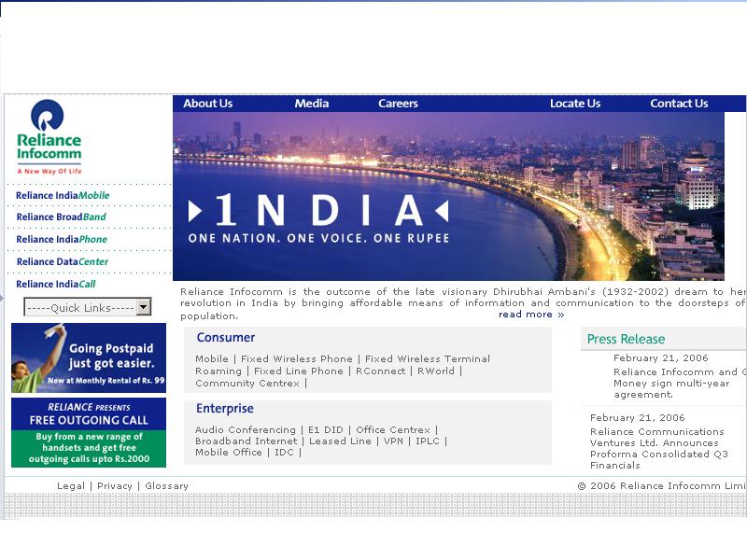Open the RWorld link
747x560 pixels.
[436, 371]
